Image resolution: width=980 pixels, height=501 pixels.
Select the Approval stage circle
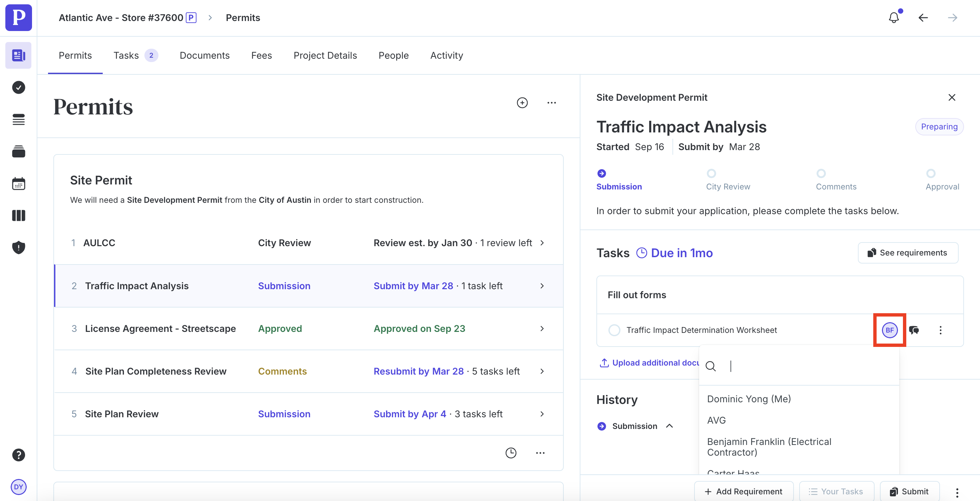(931, 173)
